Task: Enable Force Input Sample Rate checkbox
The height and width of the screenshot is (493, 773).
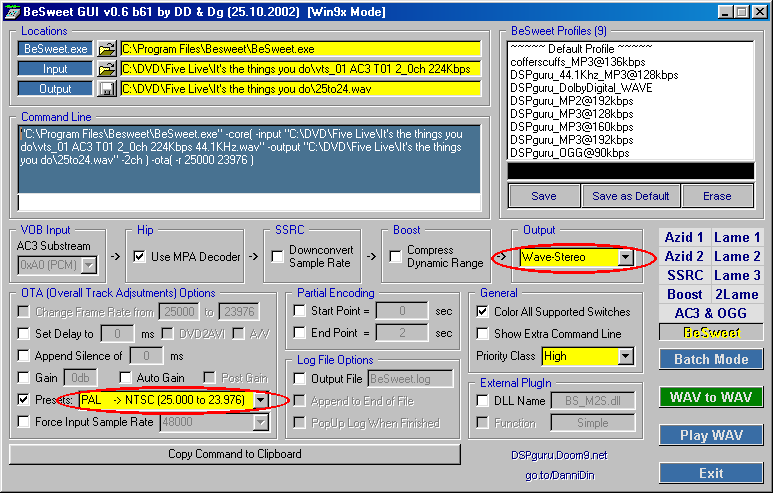Action: click(x=23, y=422)
